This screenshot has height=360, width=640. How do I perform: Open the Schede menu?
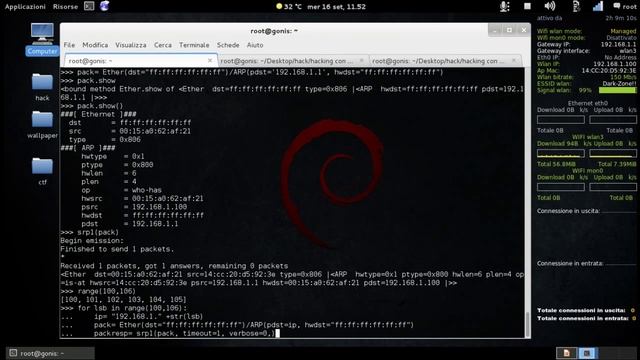(228, 45)
